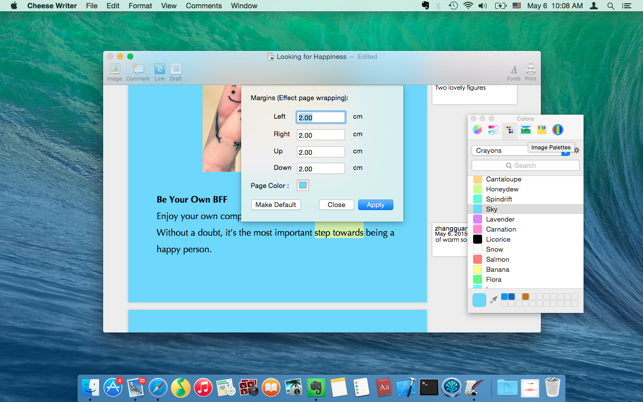Open Dictionary app in the dock
643x402 pixels.
384,387
